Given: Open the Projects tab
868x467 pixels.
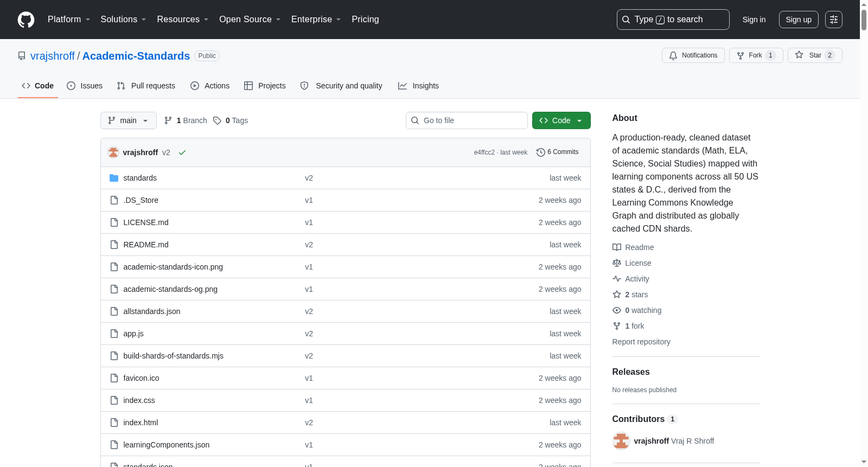Looking at the screenshot, I should pos(265,86).
